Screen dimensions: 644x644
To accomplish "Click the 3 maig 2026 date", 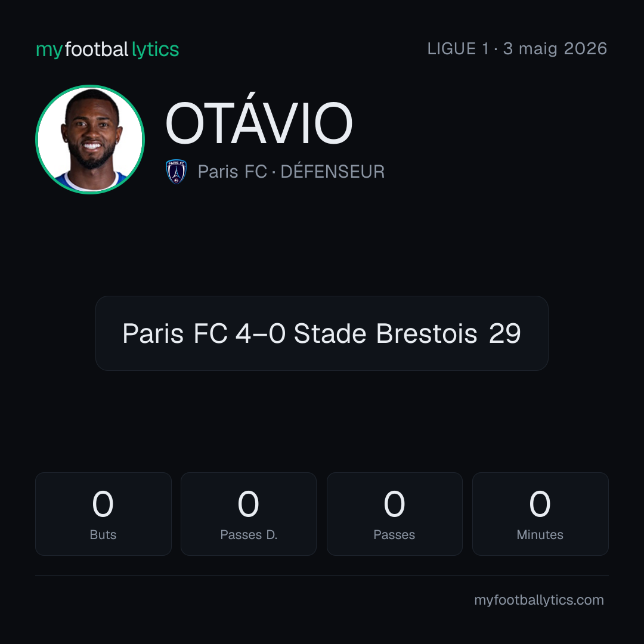I will point(555,49).
